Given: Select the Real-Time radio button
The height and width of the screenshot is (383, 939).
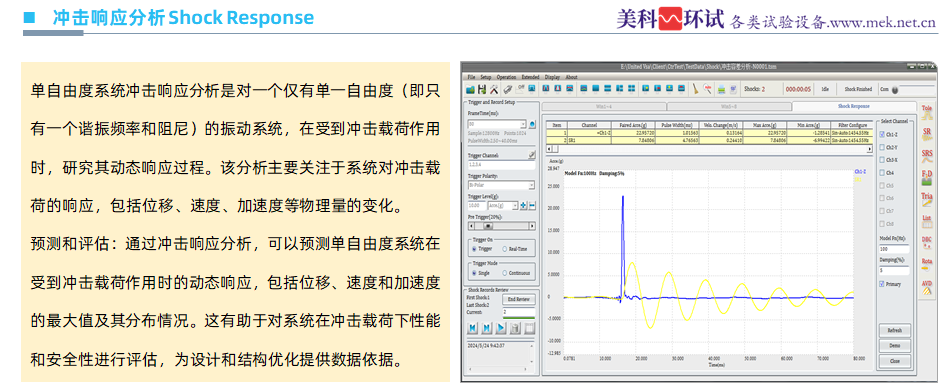Looking at the screenshot, I should (504, 249).
